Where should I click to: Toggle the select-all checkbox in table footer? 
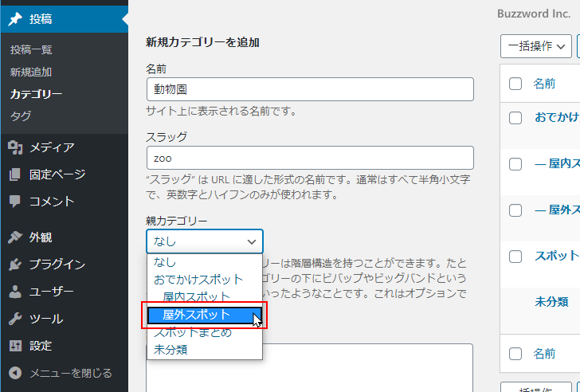pos(515,354)
